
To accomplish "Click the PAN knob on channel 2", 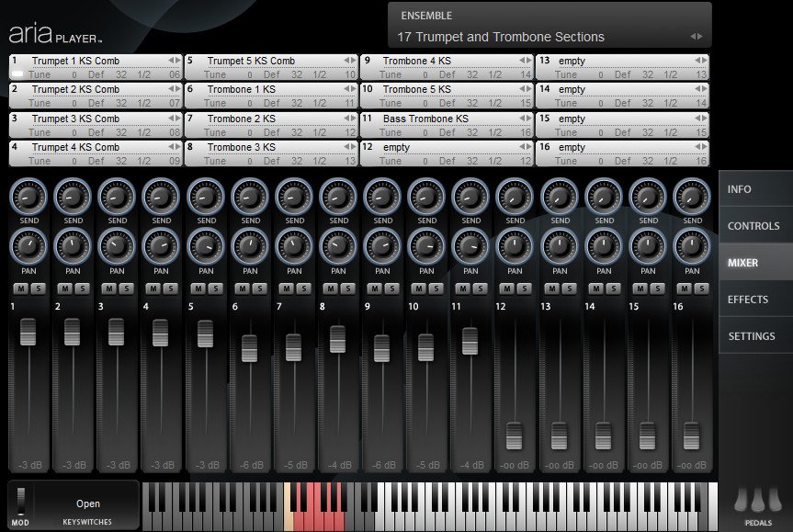I will coord(73,247).
